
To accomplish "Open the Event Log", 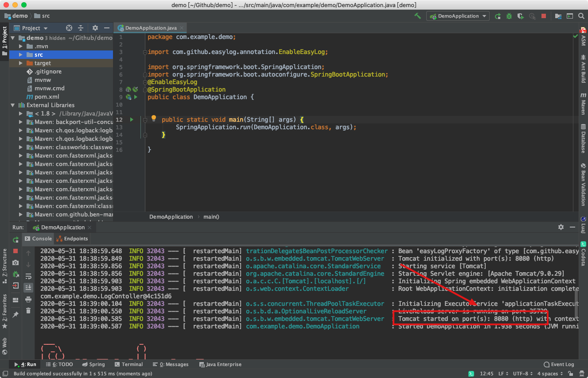I will click(559, 364).
